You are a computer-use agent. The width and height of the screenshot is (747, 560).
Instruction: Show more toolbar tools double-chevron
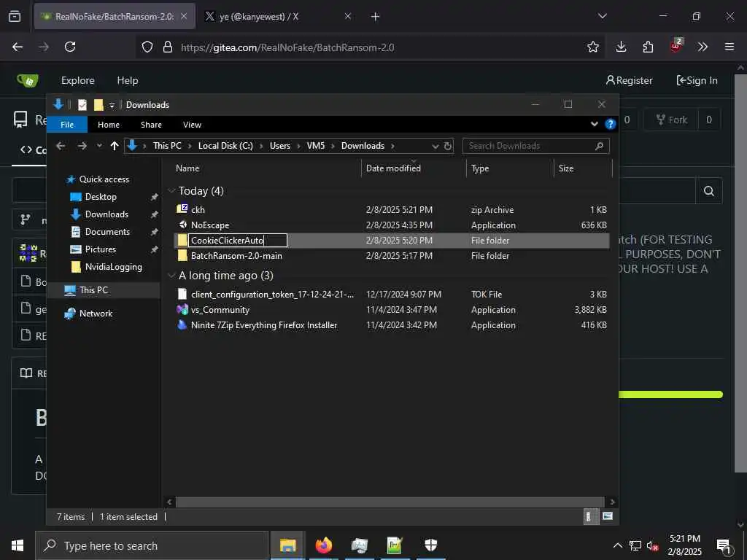tap(703, 47)
